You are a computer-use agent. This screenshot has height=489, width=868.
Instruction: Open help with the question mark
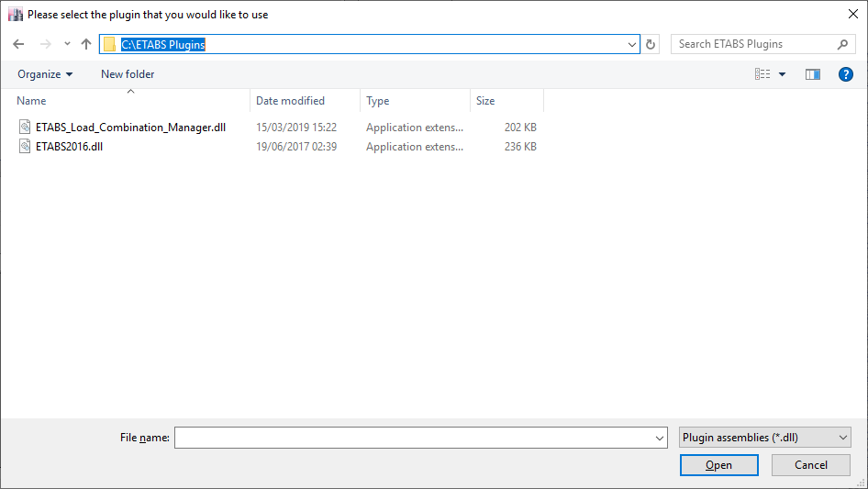click(x=845, y=74)
